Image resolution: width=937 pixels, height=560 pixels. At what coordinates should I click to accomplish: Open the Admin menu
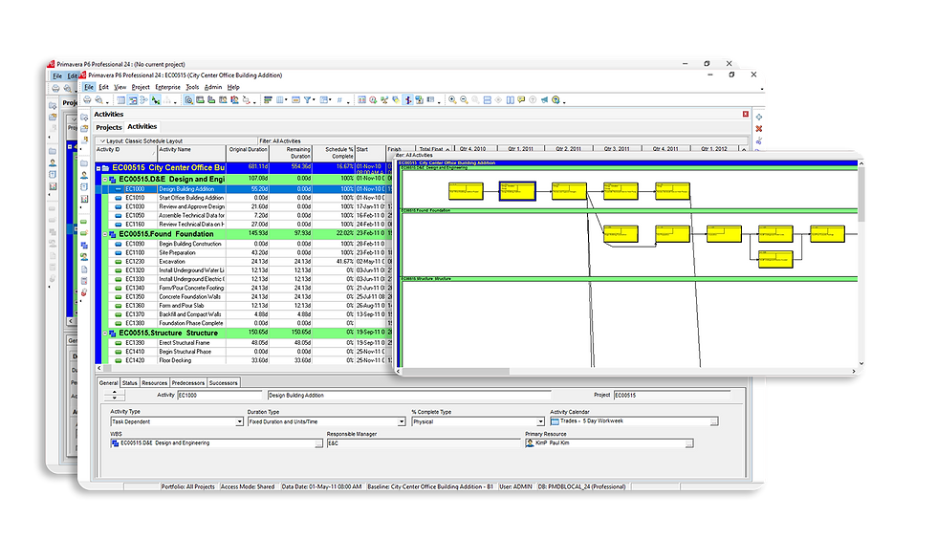[x=212, y=87]
